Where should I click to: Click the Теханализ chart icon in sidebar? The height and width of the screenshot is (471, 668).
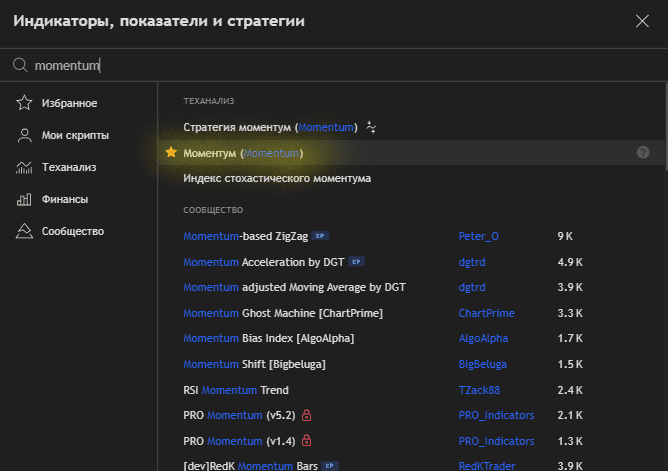24,167
